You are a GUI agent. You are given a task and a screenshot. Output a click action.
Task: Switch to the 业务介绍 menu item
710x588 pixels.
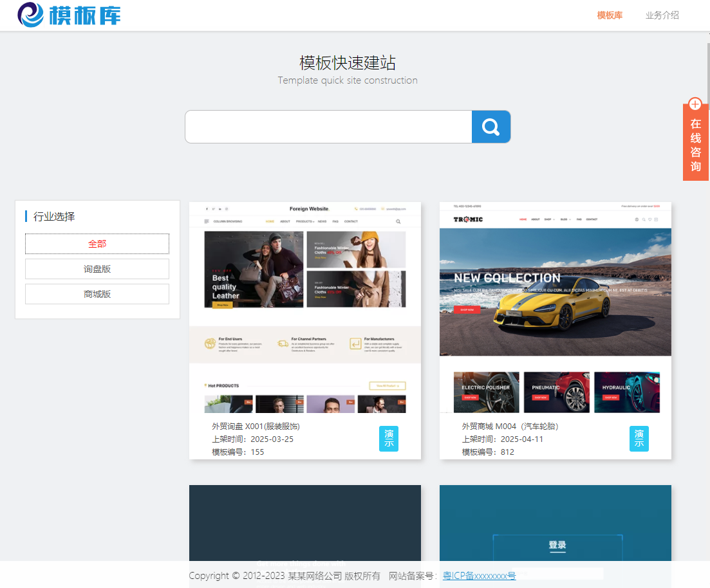pyautogui.click(x=662, y=15)
